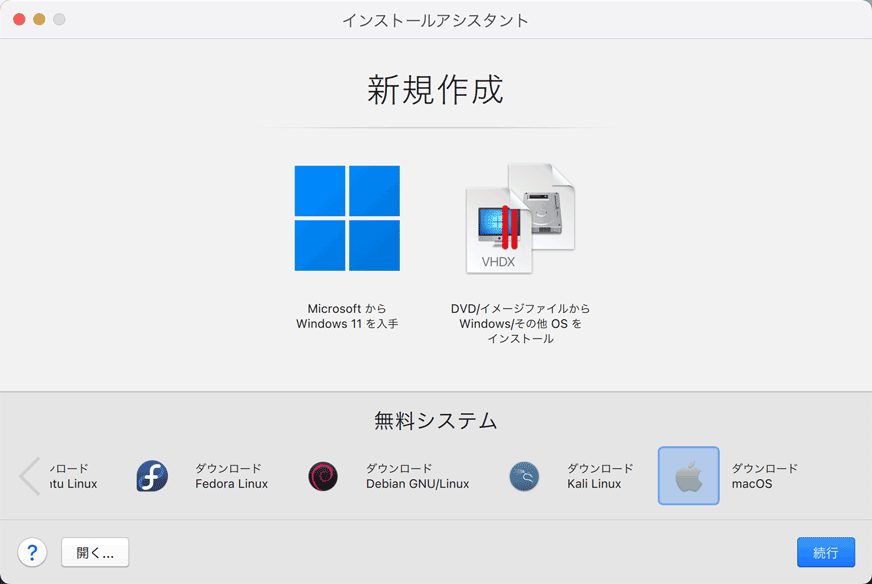Click the blue 続行 button
The image size is (872, 584).
(826, 552)
